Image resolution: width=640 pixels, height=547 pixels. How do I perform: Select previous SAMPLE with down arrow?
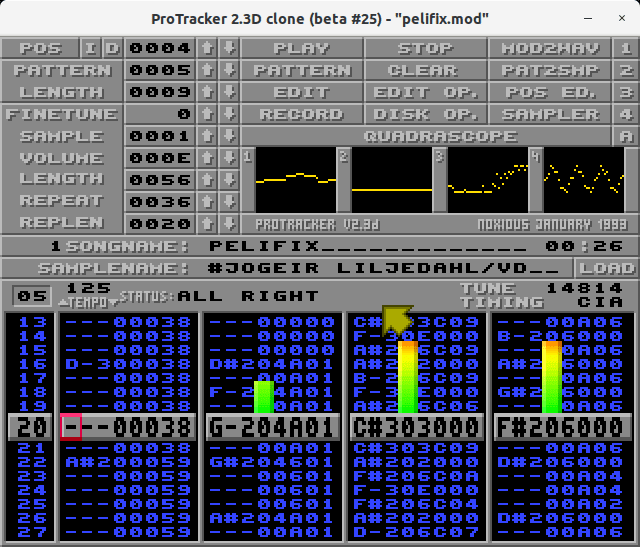click(229, 136)
